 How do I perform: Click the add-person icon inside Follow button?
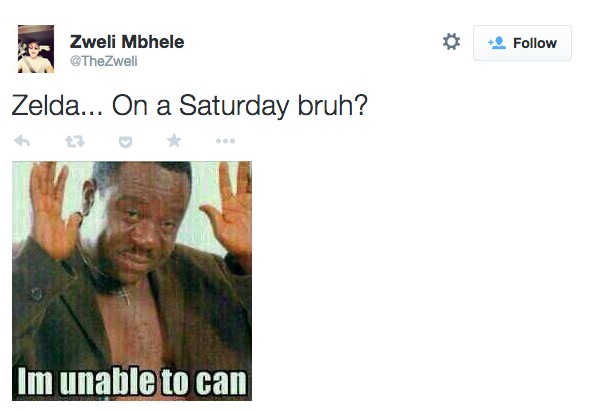pos(497,43)
